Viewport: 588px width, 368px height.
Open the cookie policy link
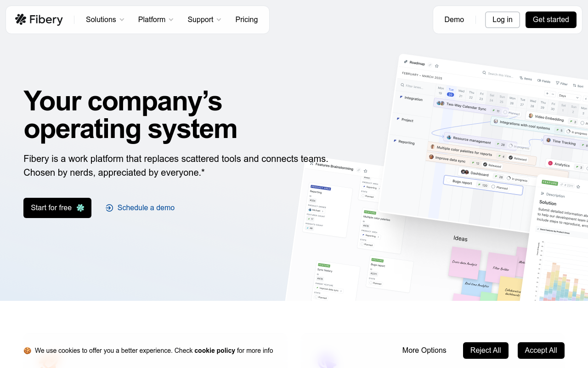tap(215, 351)
